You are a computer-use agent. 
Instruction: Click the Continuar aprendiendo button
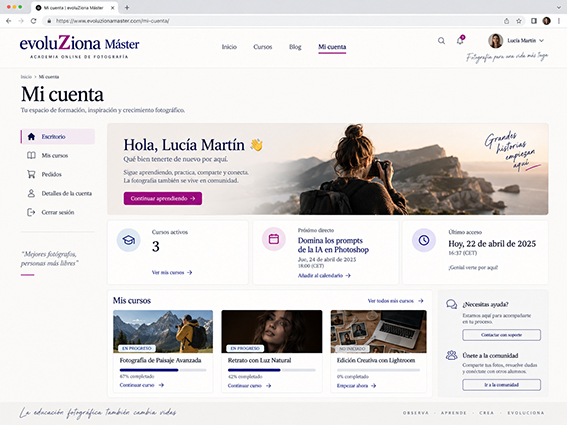point(163,198)
